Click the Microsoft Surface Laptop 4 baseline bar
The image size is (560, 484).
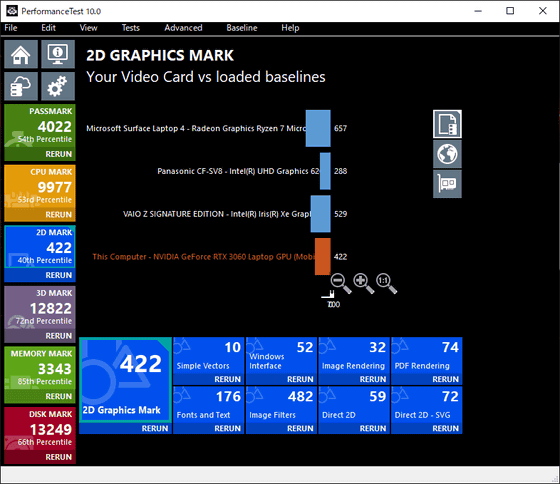click(318, 128)
